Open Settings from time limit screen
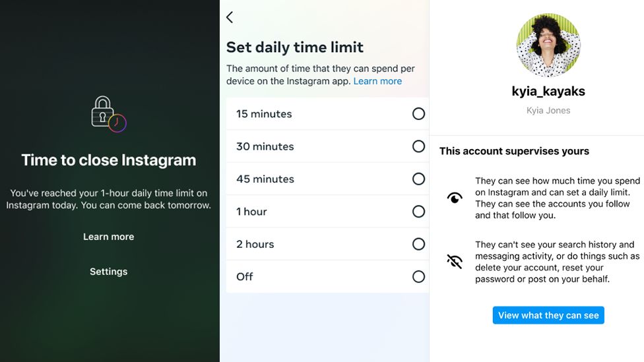This screenshot has width=644, height=362. [x=109, y=272]
